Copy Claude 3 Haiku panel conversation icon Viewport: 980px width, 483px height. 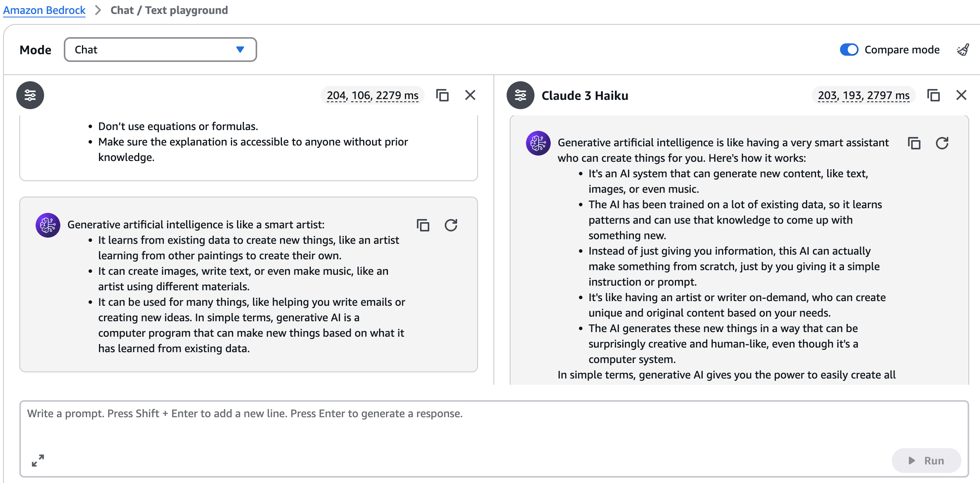933,95
